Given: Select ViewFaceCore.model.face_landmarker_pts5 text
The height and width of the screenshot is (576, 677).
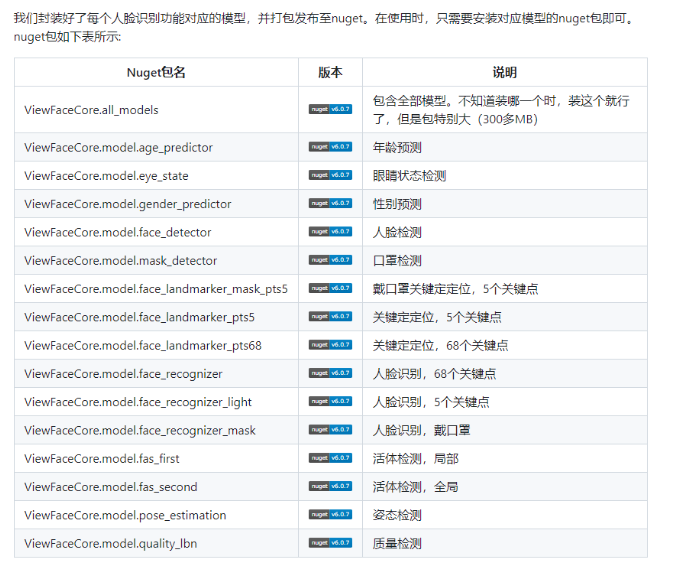Looking at the screenshot, I should [139, 317].
